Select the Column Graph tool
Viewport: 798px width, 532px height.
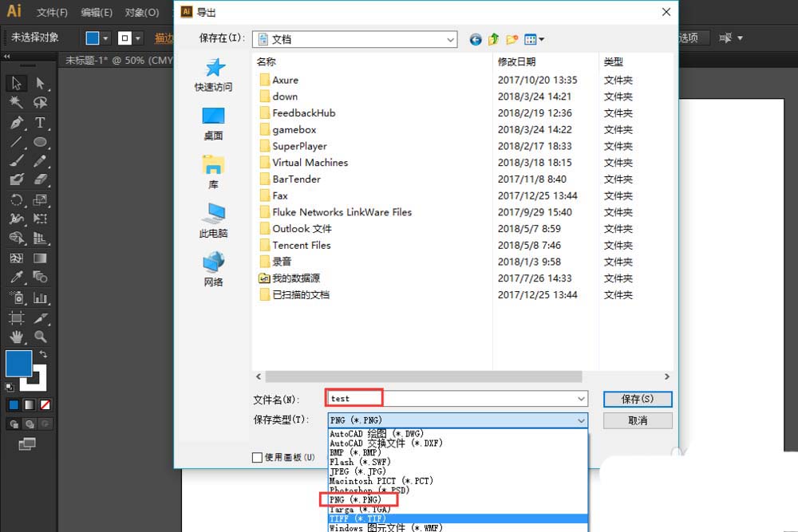click(x=40, y=298)
